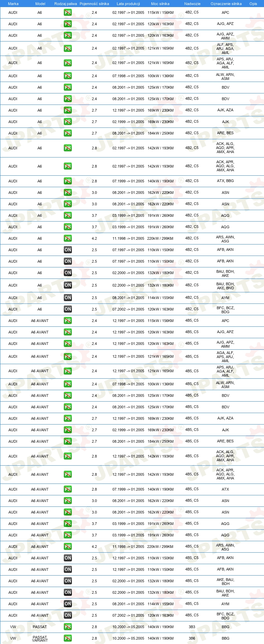This screenshot has width=264, height=644.
Task: Click the Opis column header
Action: (x=253, y=4)
